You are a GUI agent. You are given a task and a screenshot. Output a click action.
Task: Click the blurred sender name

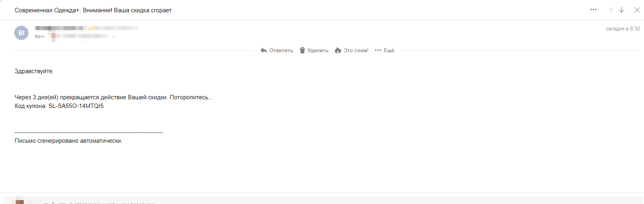click(61, 28)
